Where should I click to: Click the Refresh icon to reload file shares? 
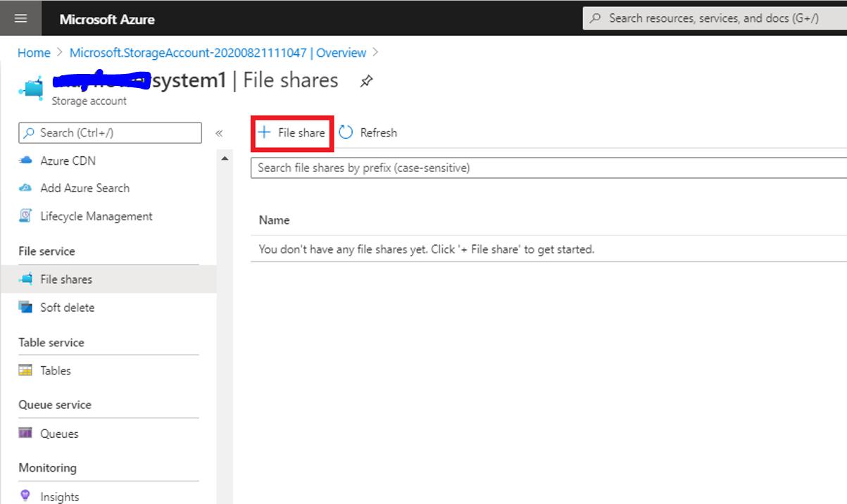tap(345, 132)
